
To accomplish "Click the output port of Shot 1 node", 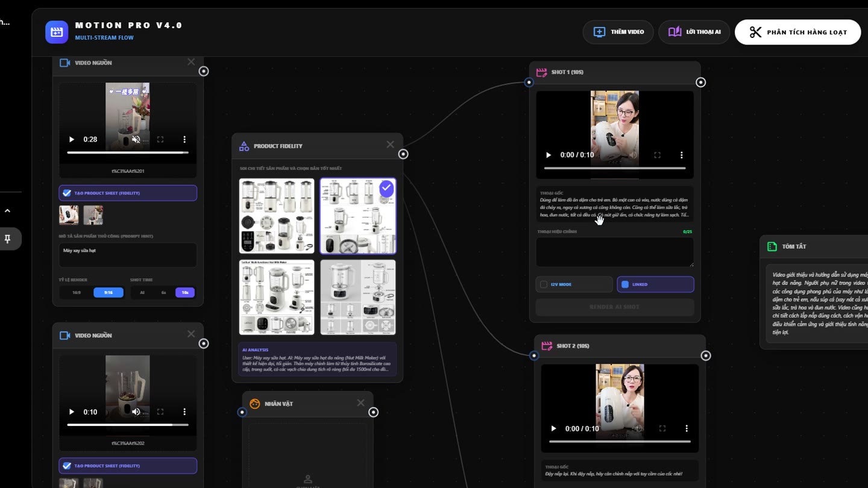I will (x=700, y=83).
